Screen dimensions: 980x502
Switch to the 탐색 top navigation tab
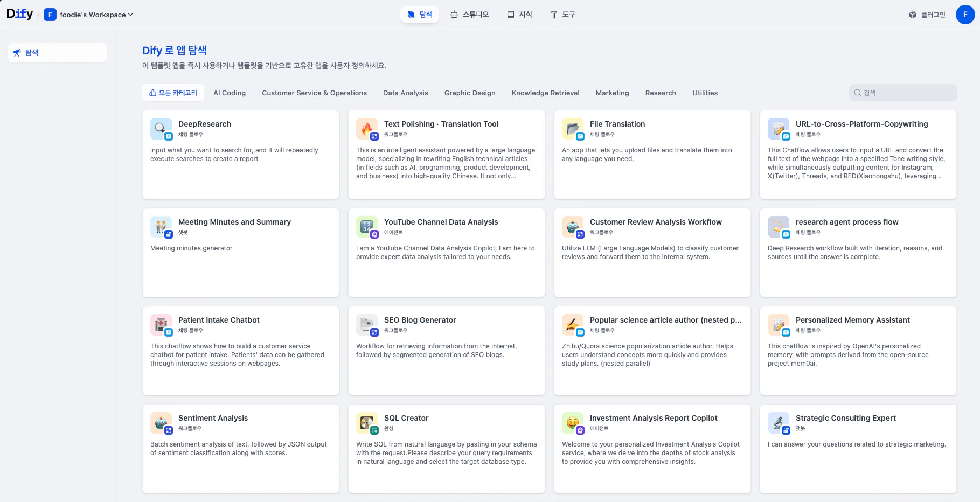[420, 15]
